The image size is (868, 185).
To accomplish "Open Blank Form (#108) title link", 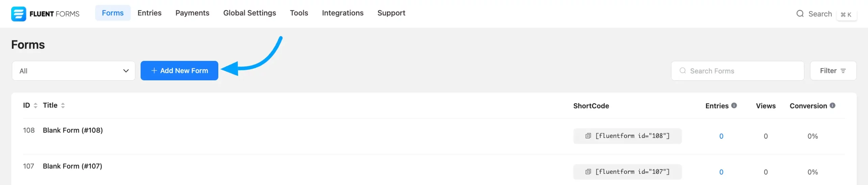I will (x=73, y=130).
